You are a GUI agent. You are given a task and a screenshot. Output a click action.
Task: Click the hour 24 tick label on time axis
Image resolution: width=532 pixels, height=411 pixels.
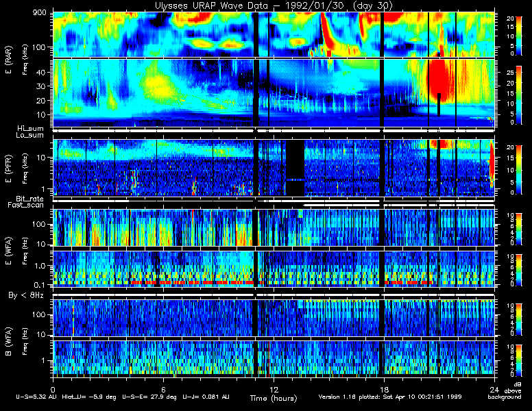(494, 389)
